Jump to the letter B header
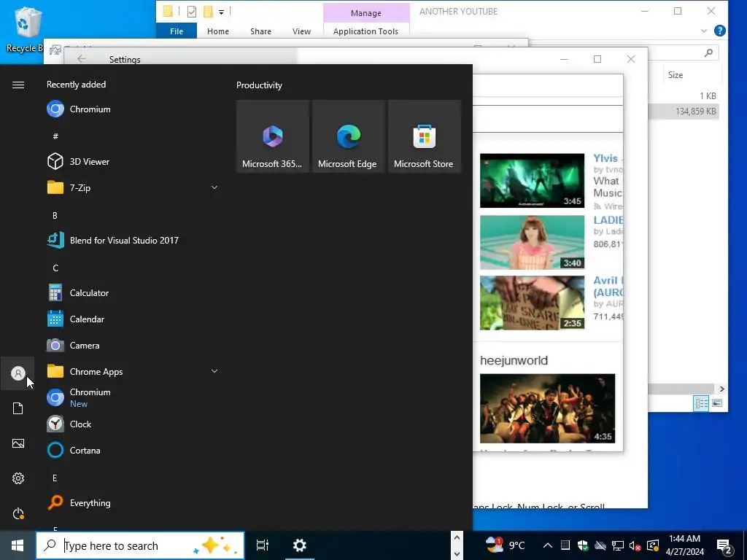747x560 pixels. pyautogui.click(x=55, y=216)
